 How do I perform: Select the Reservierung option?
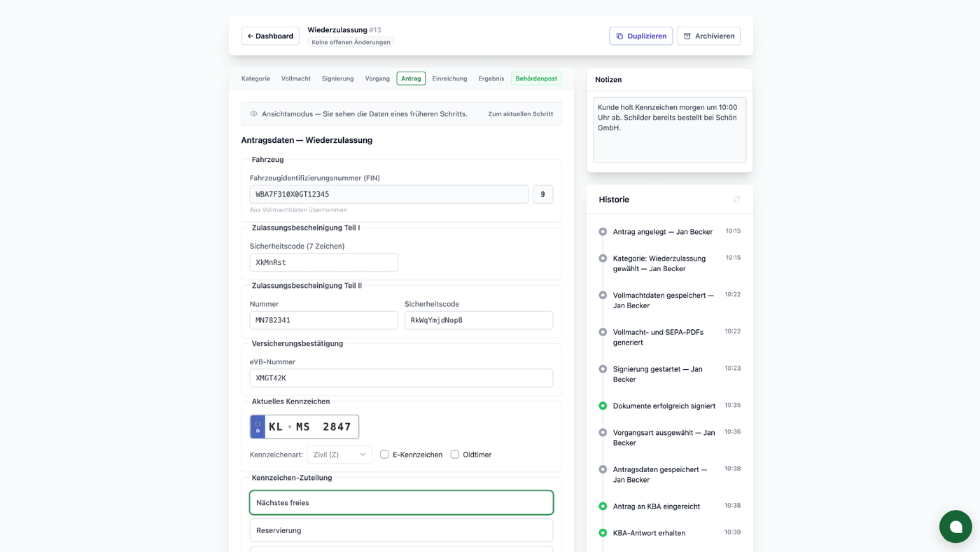401,530
